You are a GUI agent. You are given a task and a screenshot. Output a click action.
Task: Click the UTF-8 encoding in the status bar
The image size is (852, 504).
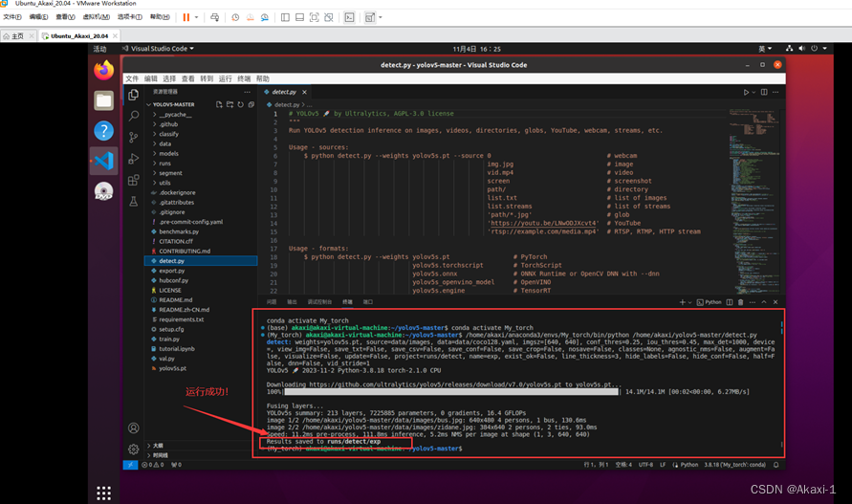pyautogui.click(x=645, y=465)
